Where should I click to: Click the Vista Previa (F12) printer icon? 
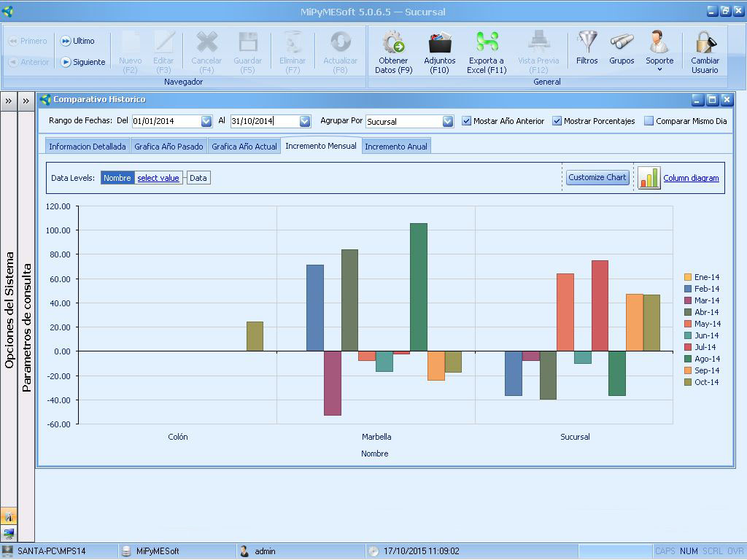538,42
